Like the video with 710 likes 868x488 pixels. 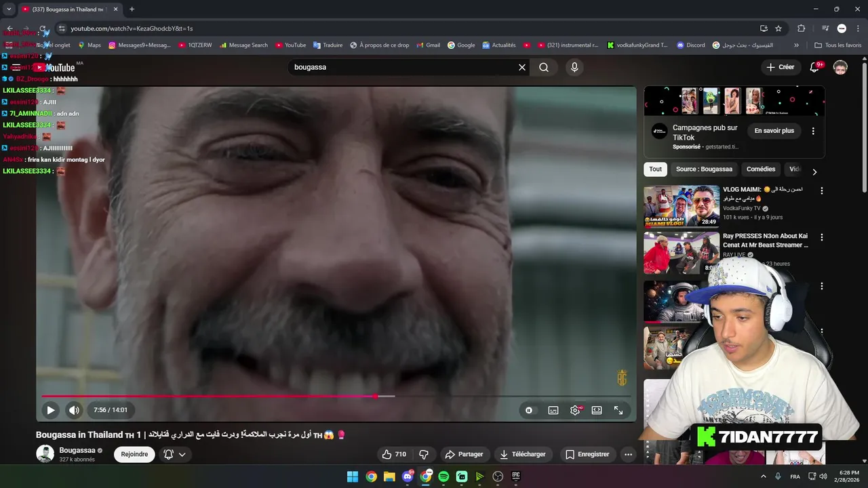pyautogui.click(x=394, y=454)
